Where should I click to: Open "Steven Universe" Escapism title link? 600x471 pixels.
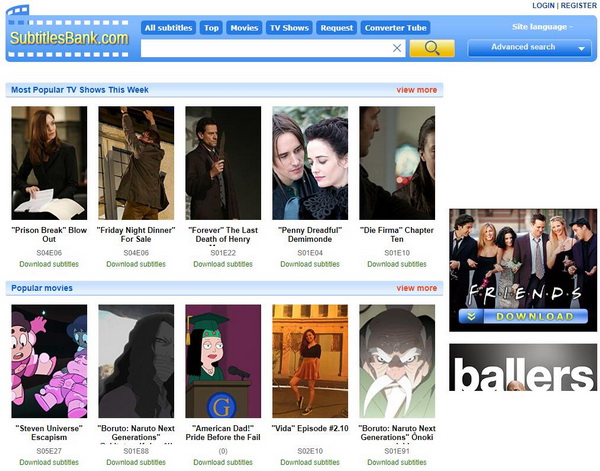coord(49,433)
